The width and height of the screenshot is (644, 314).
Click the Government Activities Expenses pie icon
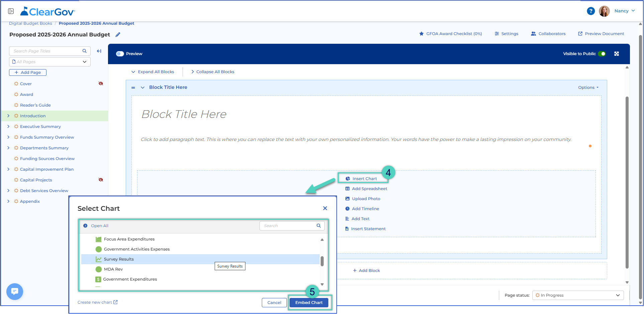tap(98, 249)
